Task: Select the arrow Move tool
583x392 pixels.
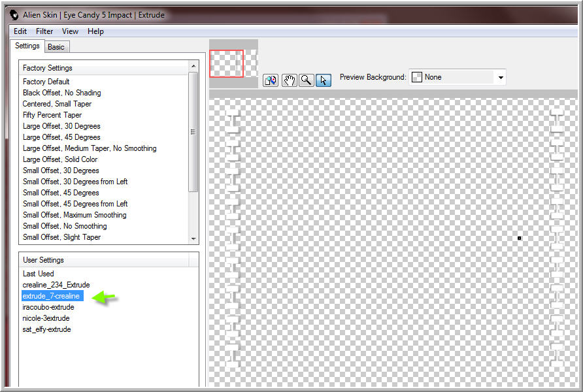Action: point(324,80)
